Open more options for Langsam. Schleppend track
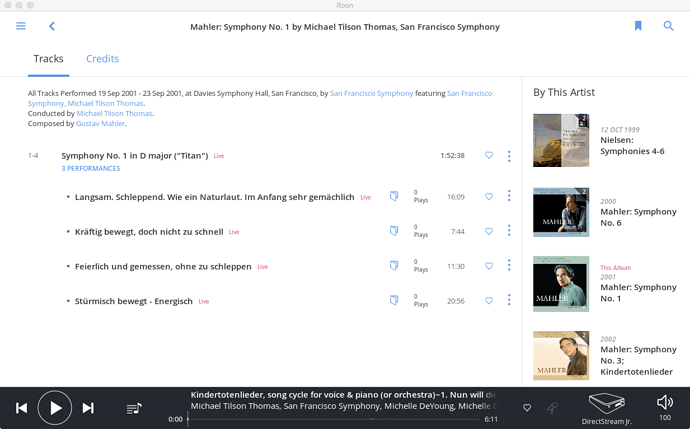Image resolution: width=690 pixels, height=429 pixels. tap(509, 196)
